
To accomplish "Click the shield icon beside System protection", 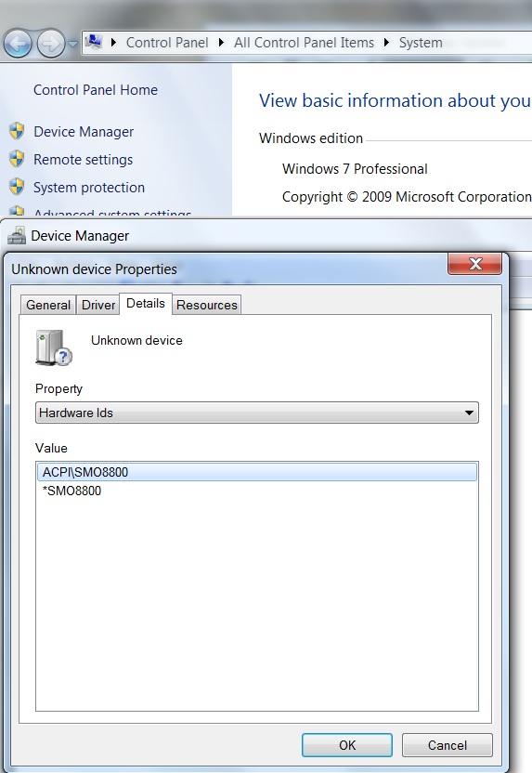I will (17, 187).
